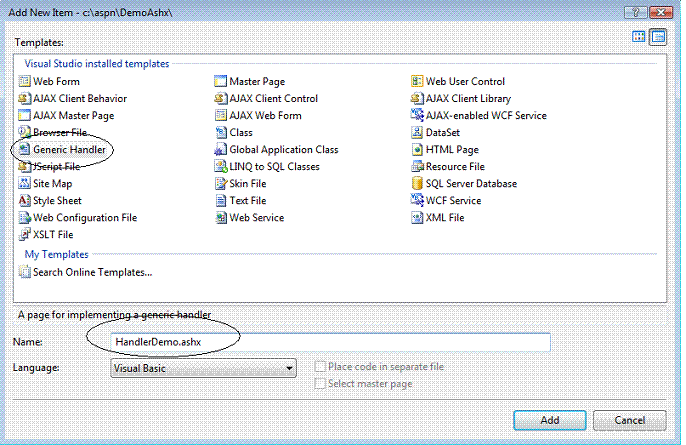This screenshot has width=686, height=445.
Task: Choose the AJAX Client Behavior icon
Action: tap(24, 98)
